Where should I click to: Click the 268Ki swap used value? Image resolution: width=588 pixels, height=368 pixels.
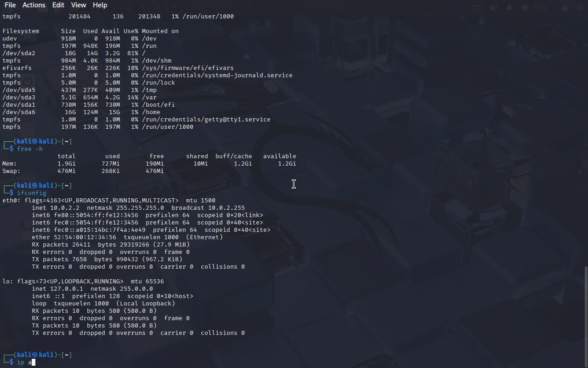pos(111,171)
